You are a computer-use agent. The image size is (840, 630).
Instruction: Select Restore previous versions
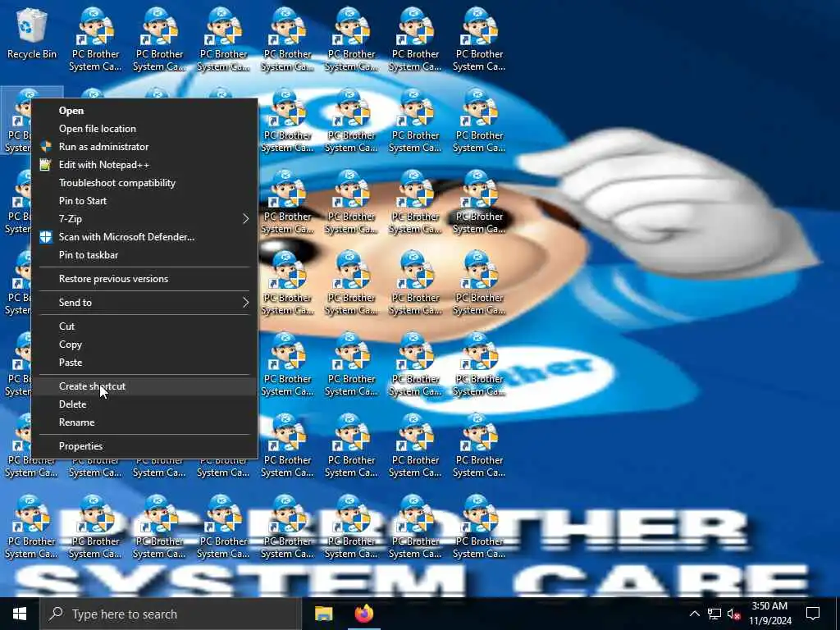click(144, 279)
